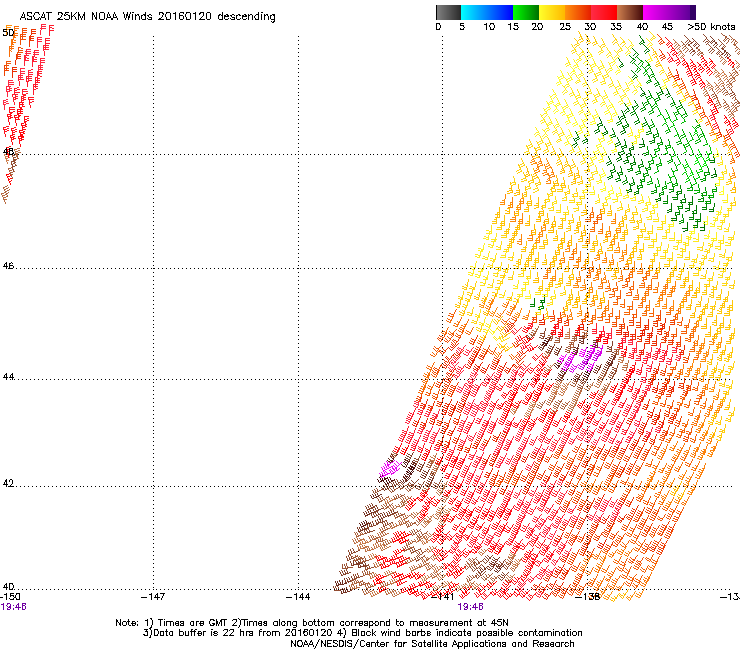Click the legend tick label '35'
This screenshot has width=740, height=650.
tap(616, 27)
